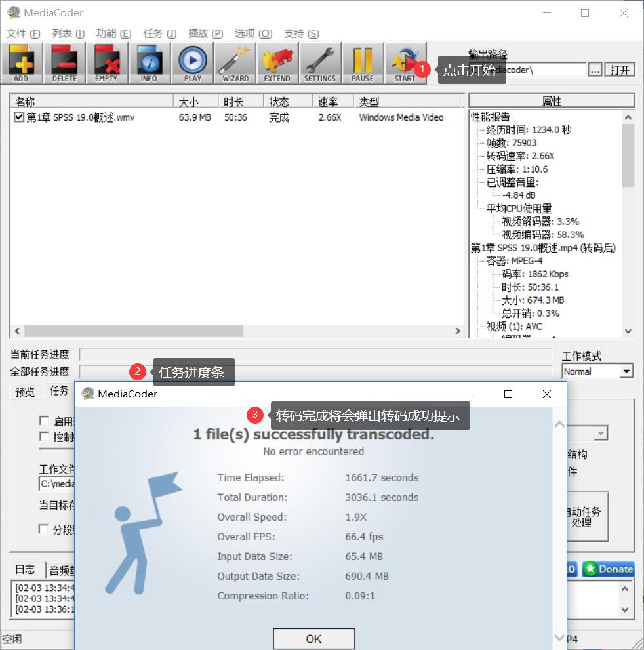
Task: Toggle the 分段 checkbox
Action: point(44,529)
